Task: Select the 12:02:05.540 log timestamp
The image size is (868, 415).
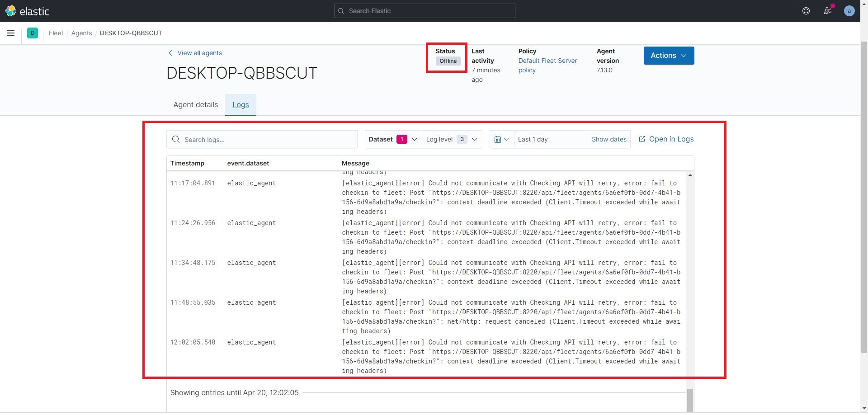Action: coord(193,342)
